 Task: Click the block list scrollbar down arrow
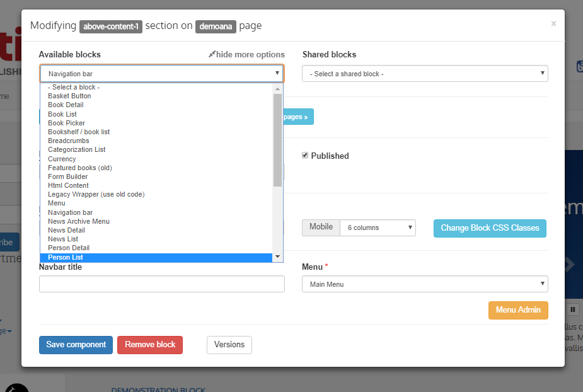(x=277, y=257)
